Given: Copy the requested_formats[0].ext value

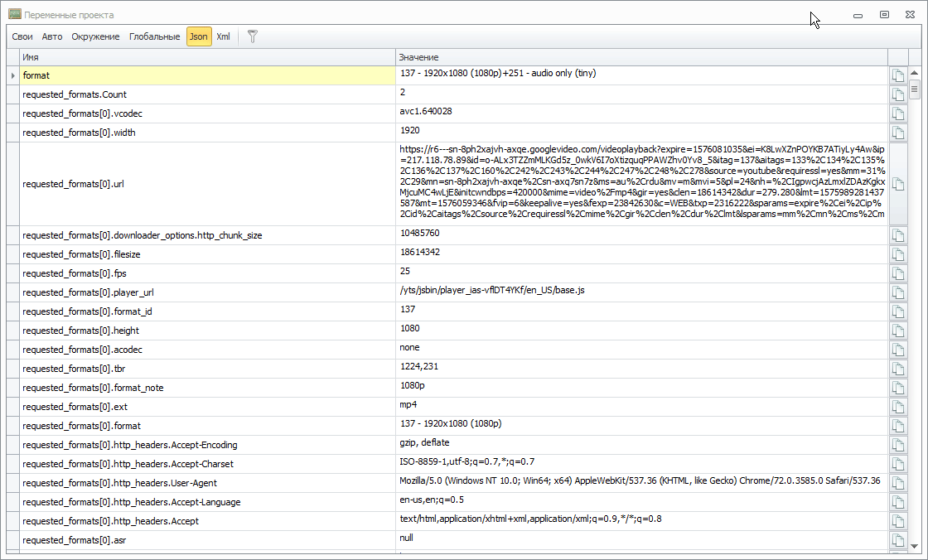Looking at the screenshot, I should pyautogui.click(x=897, y=407).
